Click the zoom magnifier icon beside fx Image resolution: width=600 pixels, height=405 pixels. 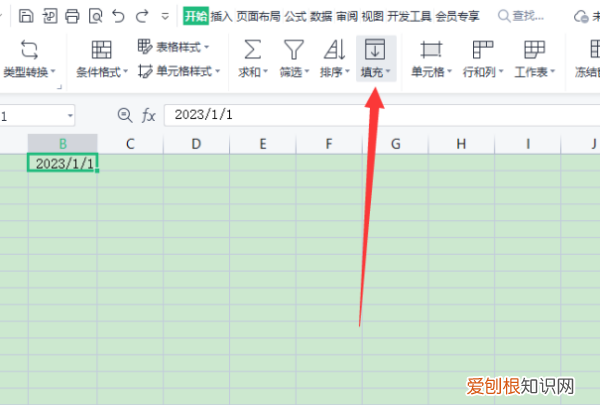pyautogui.click(x=124, y=115)
